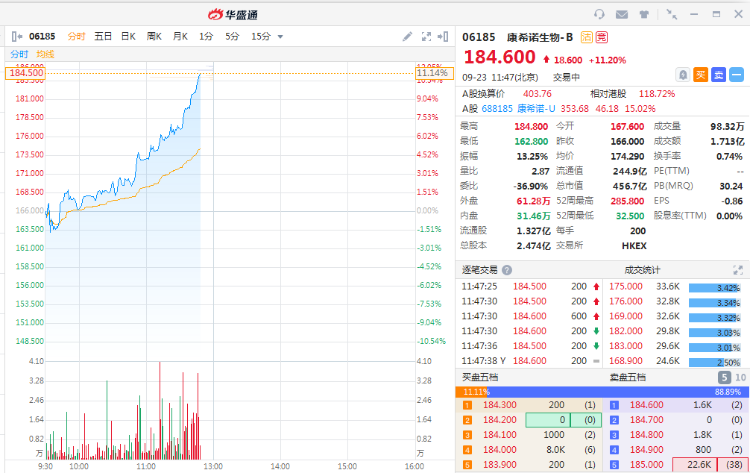Select ask level 1 price 184.600
Screen dimensions: 750x473
tap(647, 405)
